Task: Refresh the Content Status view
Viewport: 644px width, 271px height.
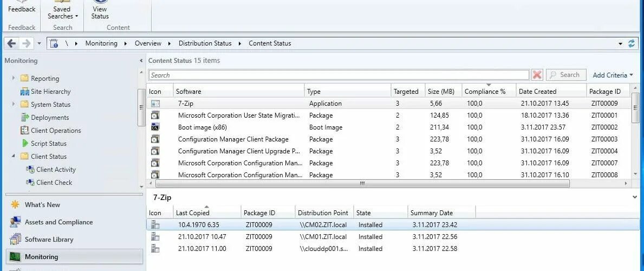Action: pyautogui.click(x=632, y=43)
